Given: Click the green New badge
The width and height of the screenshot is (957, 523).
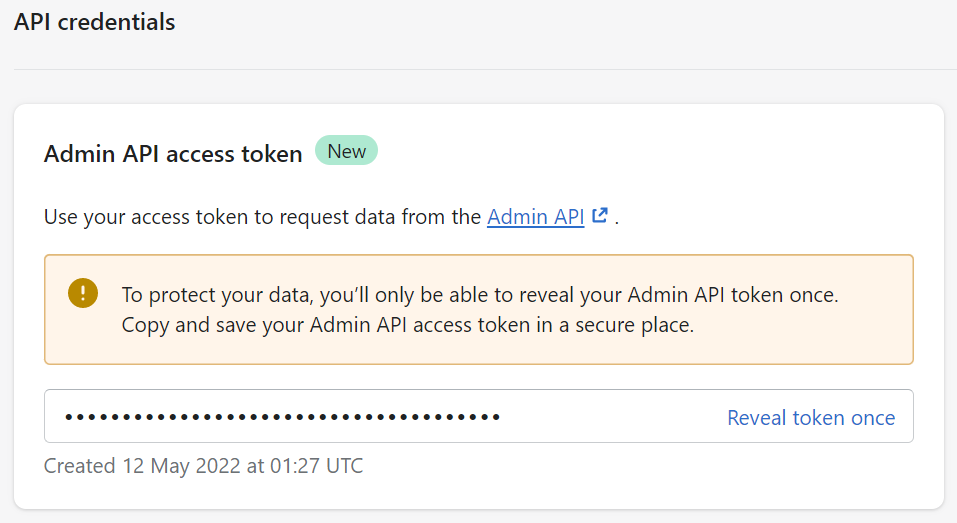Looking at the screenshot, I should click(346, 151).
